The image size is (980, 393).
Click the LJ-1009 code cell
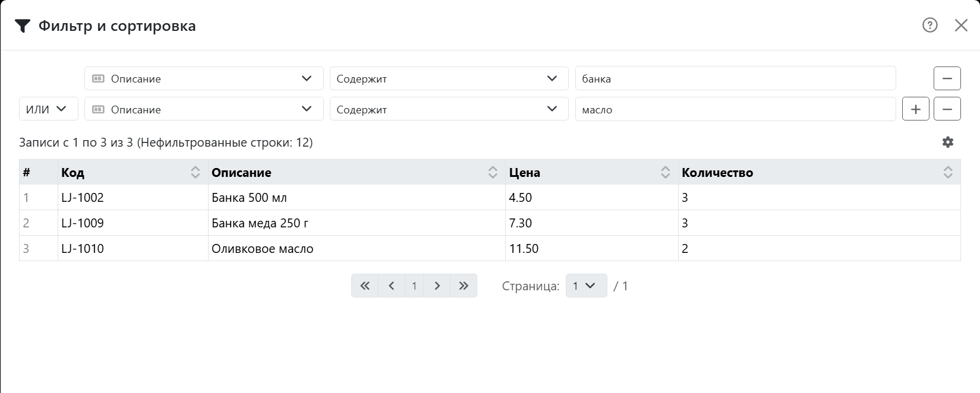pyautogui.click(x=133, y=223)
